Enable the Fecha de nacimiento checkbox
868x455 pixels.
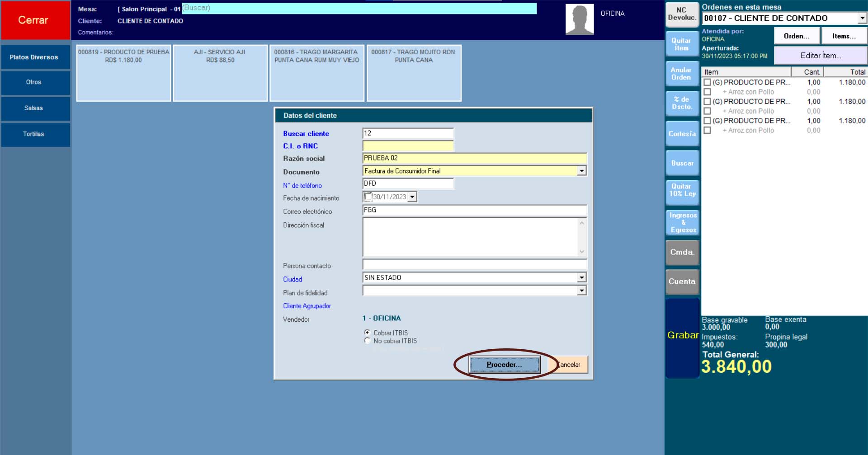[368, 197]
